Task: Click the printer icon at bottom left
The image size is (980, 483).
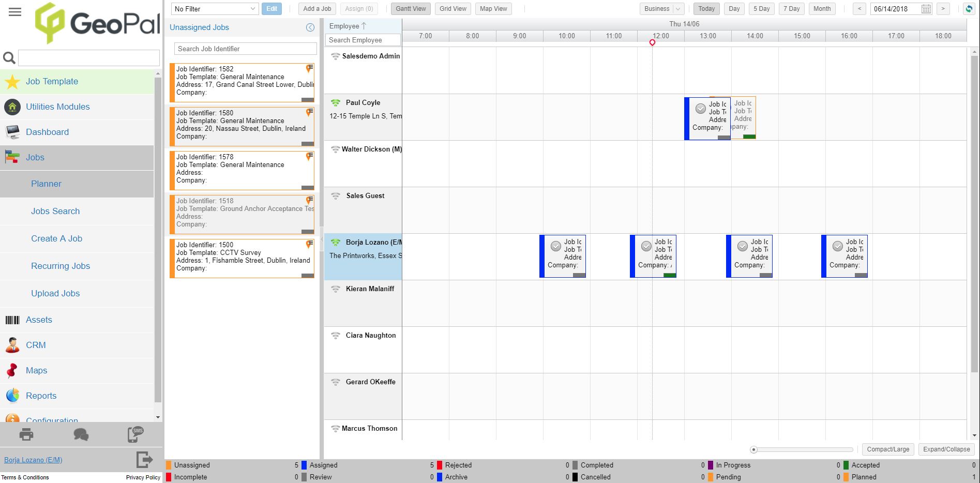Action: (25, 434)
